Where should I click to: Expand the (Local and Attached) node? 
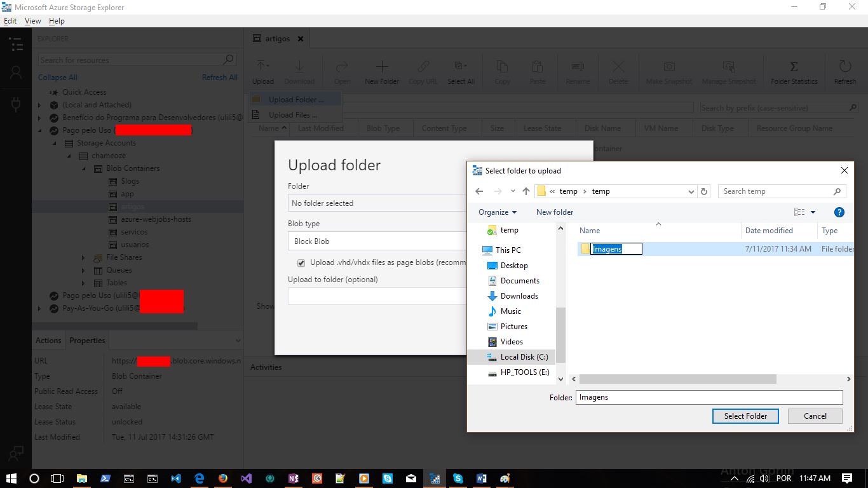[x=39, y=105]
